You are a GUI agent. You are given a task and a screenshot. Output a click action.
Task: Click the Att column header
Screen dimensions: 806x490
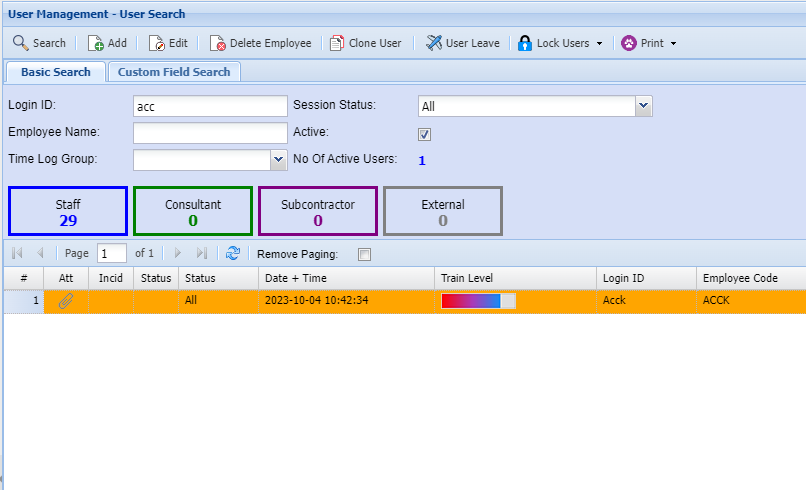tap(66, 278)
